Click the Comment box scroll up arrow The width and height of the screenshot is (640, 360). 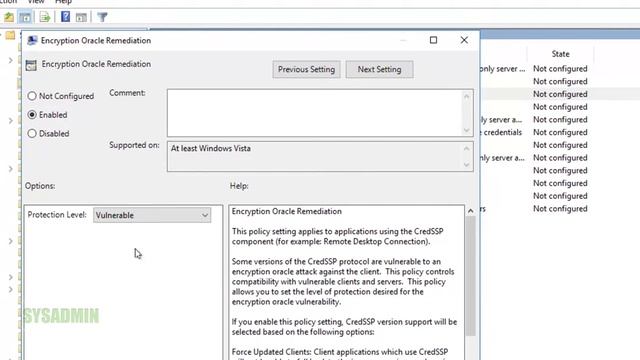[x=467, y=96]
